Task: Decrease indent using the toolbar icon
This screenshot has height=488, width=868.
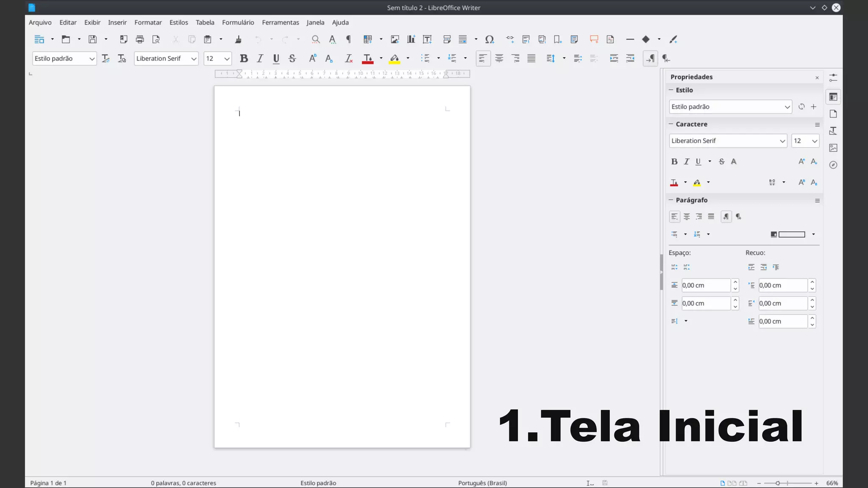Action: 630,58
